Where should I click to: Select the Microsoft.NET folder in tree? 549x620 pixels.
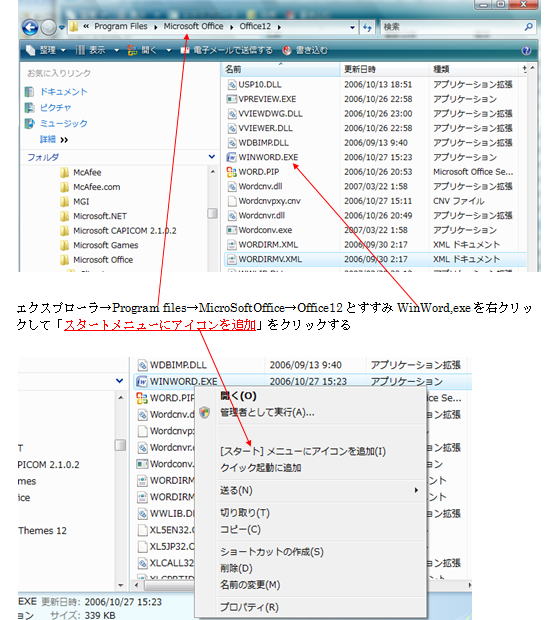click(x=100, y=216)
